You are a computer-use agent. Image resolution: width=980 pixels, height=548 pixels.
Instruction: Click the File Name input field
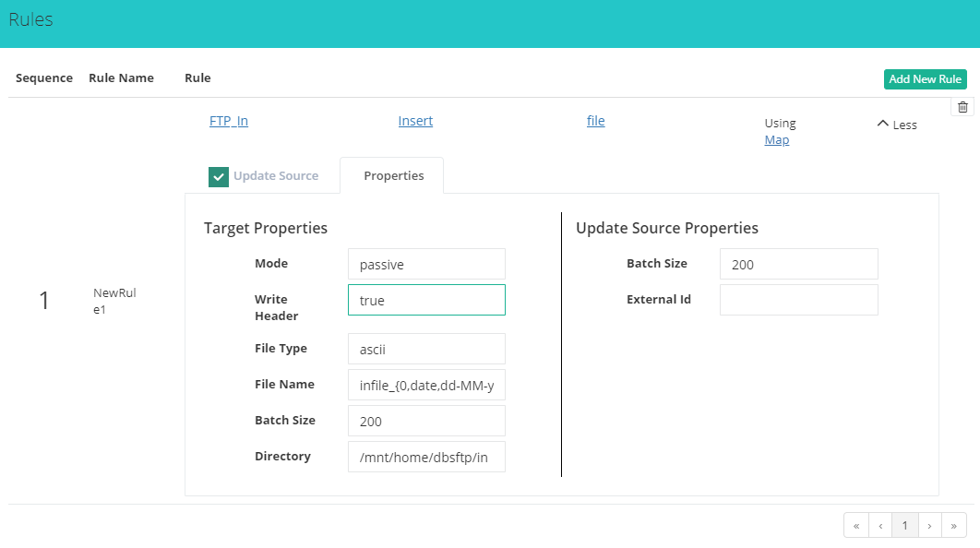[426, 385]
